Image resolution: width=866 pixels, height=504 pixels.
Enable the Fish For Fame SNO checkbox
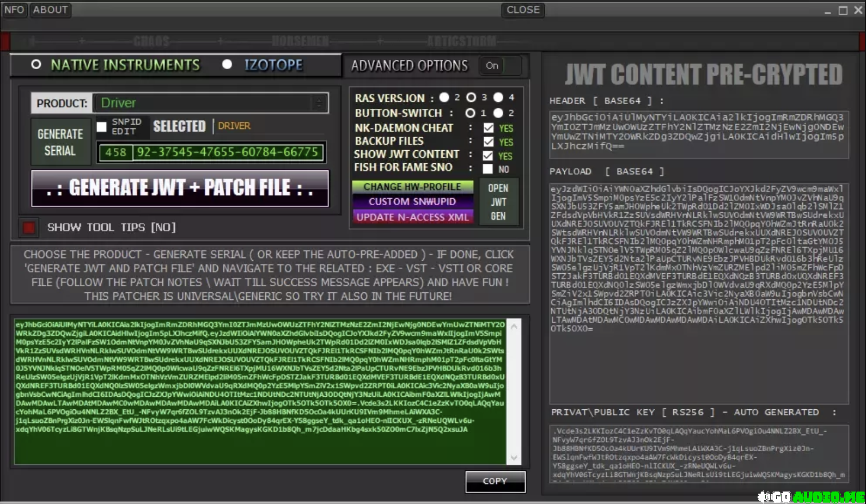[488, 169]
